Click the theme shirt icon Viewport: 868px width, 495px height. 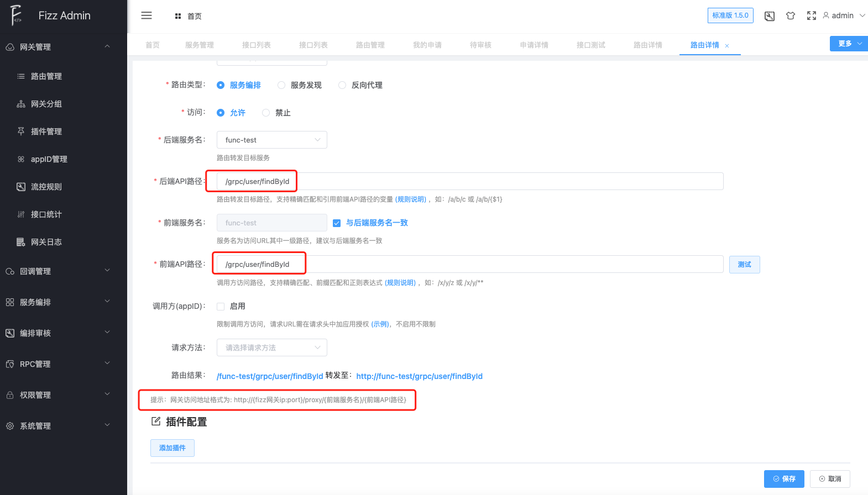coord(791,16)
